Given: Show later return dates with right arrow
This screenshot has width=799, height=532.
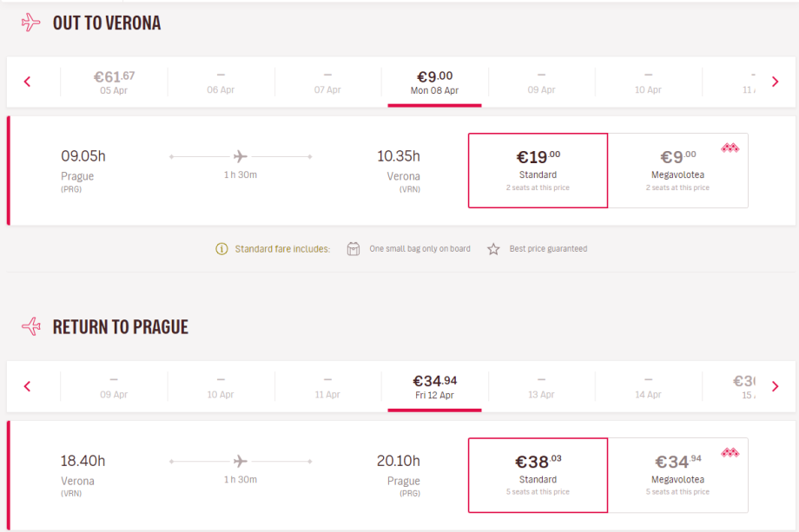Looking at the screenshot, I should click(x=775, y=386).
